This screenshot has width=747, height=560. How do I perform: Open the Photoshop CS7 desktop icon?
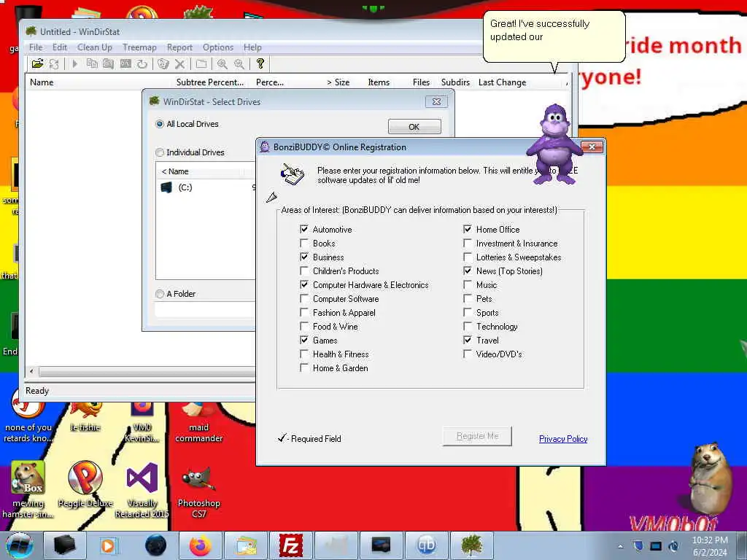[198, 491]
